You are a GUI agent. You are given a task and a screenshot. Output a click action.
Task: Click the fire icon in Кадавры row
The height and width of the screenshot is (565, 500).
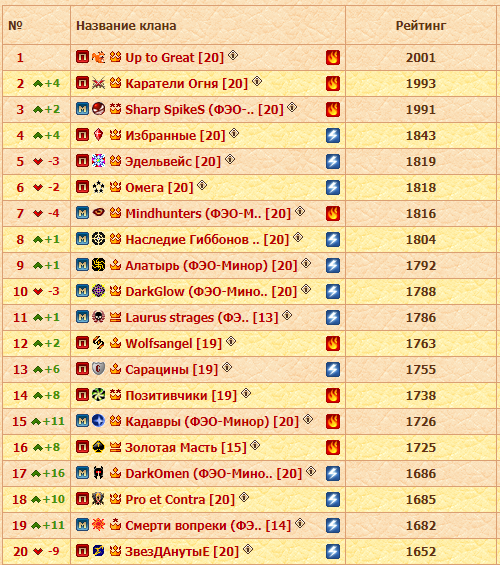pos(333,421)
